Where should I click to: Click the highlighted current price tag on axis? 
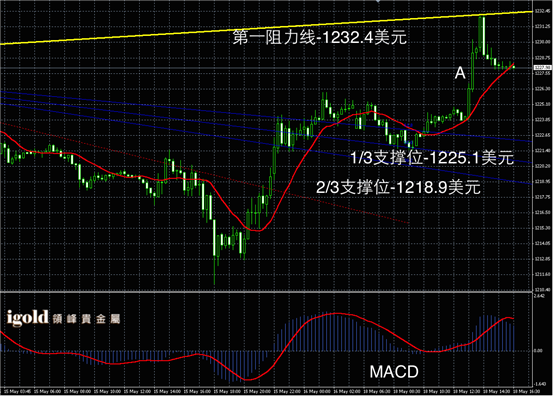pyautogui.click(x=542, y=67)
